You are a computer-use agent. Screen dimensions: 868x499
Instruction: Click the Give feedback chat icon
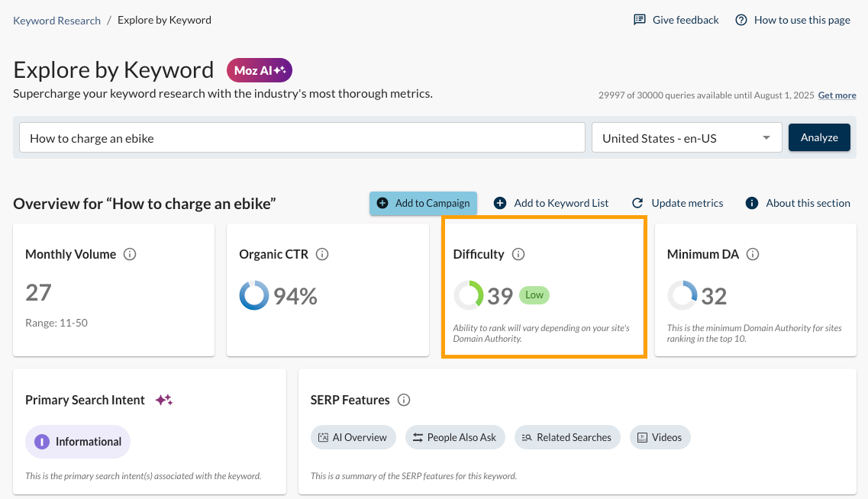click(x=639, y=19)
